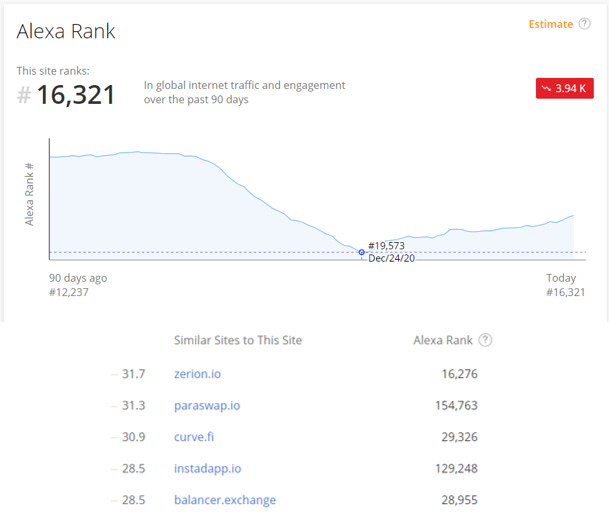
Task: Open the balancer.exchange similar site link
Action: tap(225, 500)
